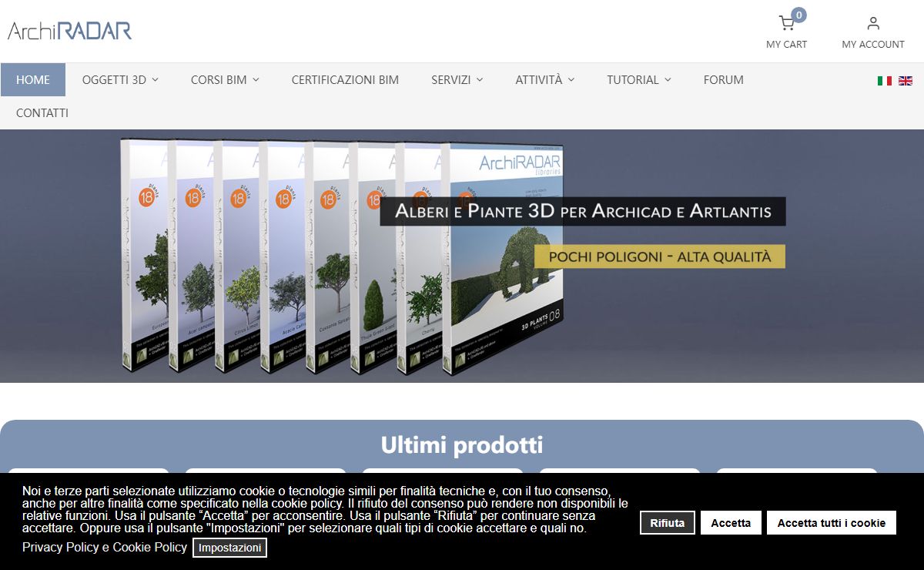Expand the Oggetti 3D dropdown menu
This screenshot has width=924, height=570.
tap(120, 79)
